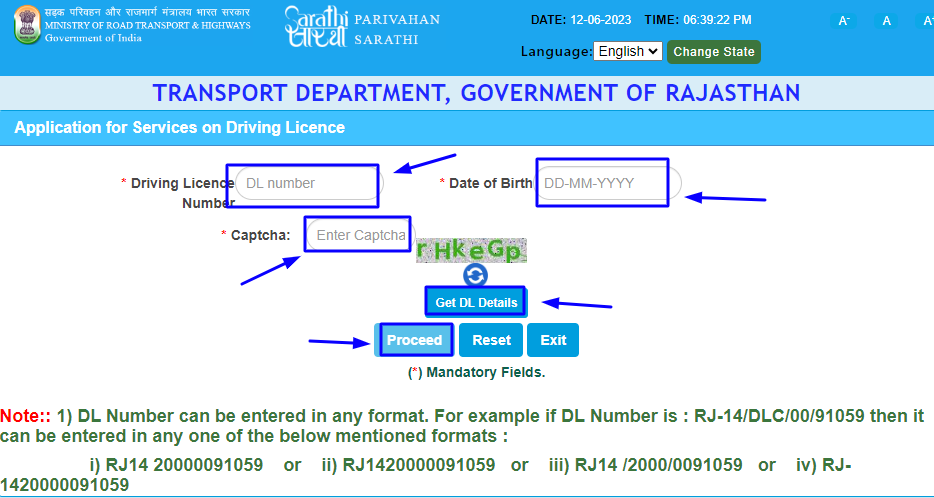Refresh the captcha image
Viewport: 934px width, 498px height.
click(x=475, y=275)
